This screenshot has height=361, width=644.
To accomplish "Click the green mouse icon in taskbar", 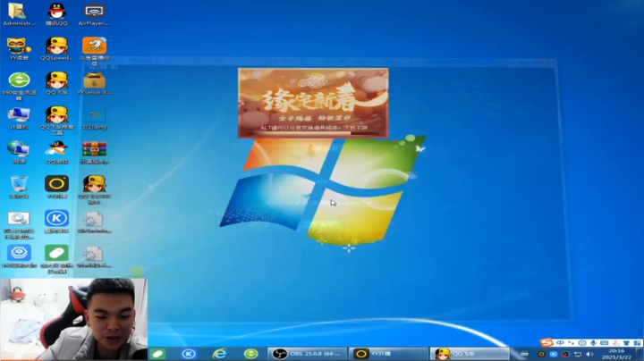I will click(157, 354).
